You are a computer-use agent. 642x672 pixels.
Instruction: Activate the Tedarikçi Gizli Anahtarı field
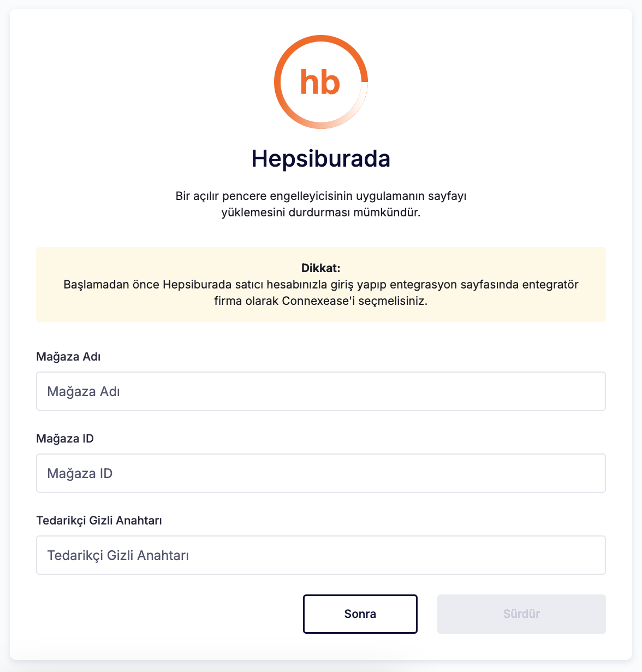tap(321, 555)
